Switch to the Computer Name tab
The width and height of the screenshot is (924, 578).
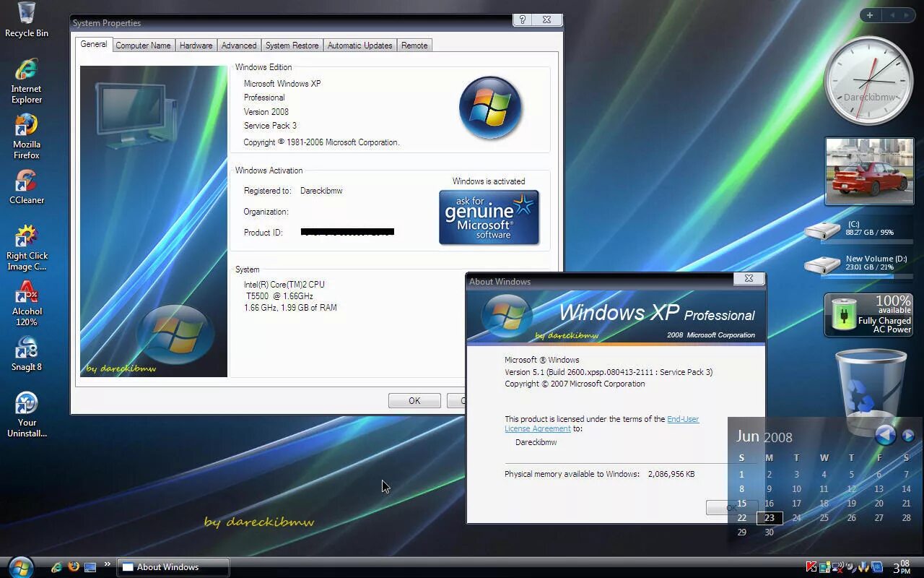click(x=143, y=45)
